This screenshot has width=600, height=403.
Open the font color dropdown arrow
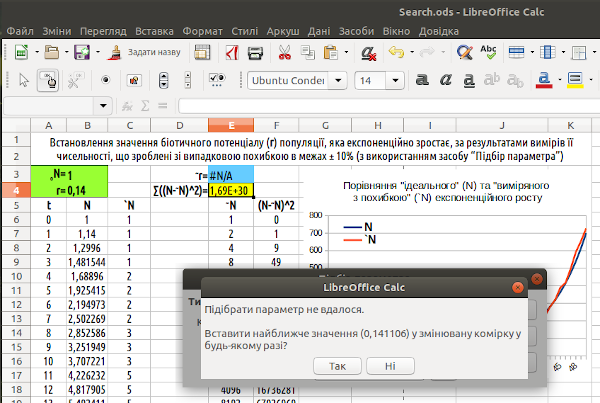559,80
